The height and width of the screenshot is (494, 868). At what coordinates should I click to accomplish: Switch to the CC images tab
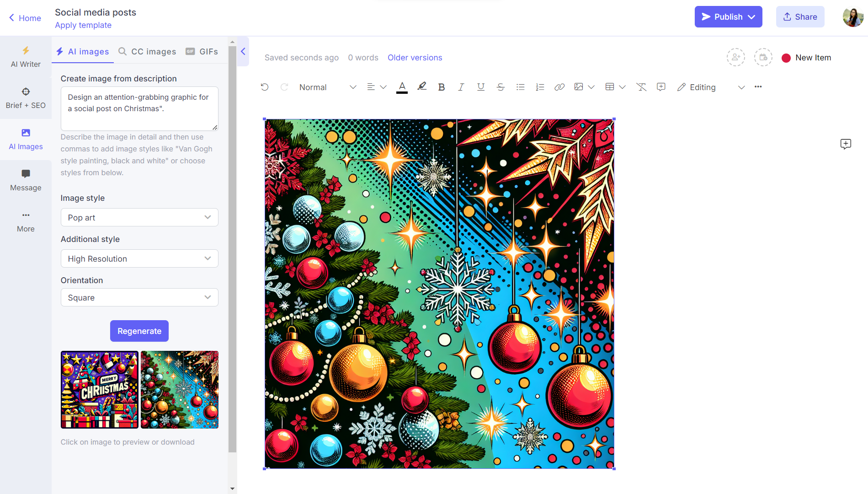[147, 51]
